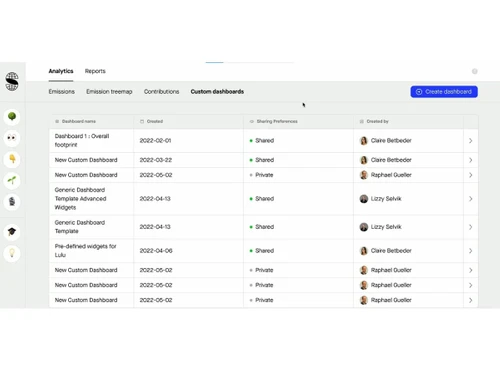Click the gray circle icon at top right

tap(475, 71)
